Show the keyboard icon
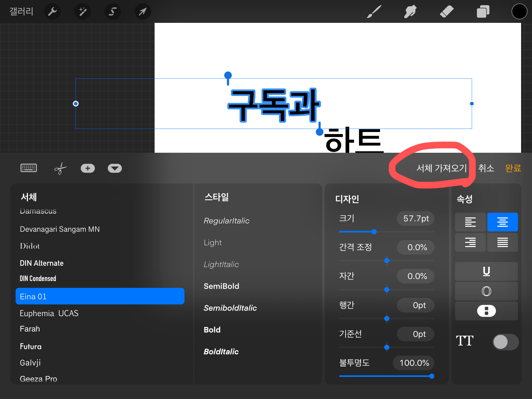This screenshot has height=399, width=532. click(x=29, y=168)
